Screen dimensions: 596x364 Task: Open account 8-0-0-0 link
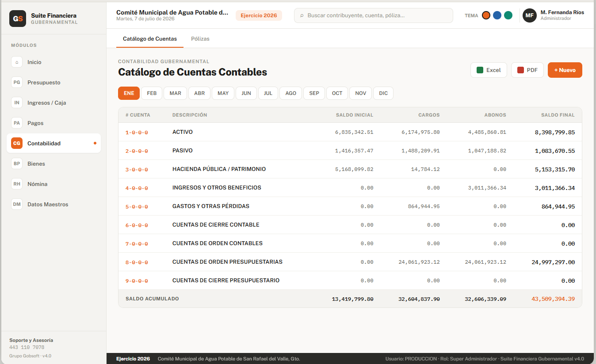(137, 262)
